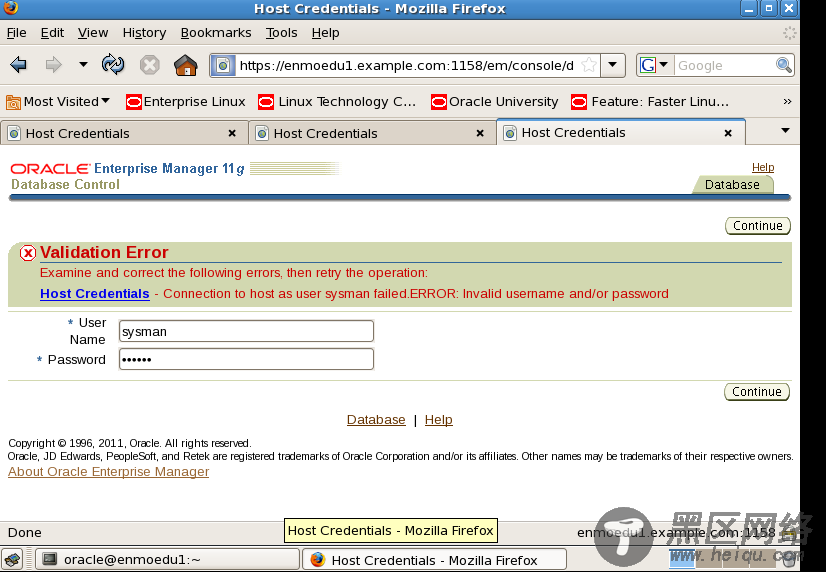This screenshot has width=826, height=572.
Task: Close the second Host Credentials tab
Action: (x=480, y=133)
